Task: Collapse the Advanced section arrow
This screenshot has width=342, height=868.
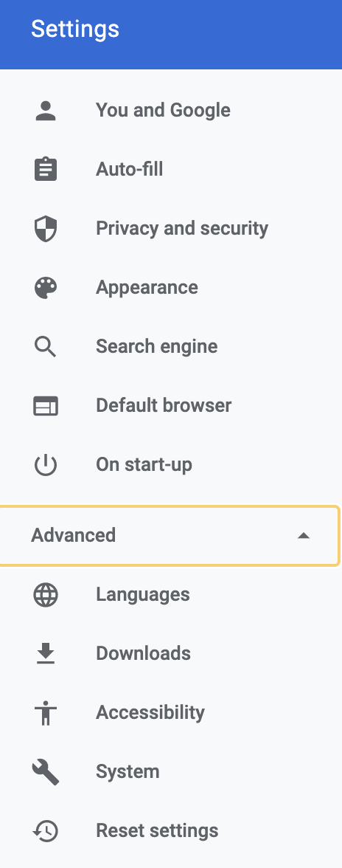Action: pos(304,535)
